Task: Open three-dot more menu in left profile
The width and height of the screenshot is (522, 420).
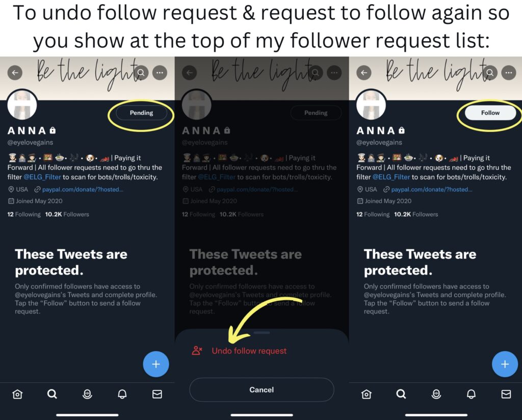Action: [160, 72]
